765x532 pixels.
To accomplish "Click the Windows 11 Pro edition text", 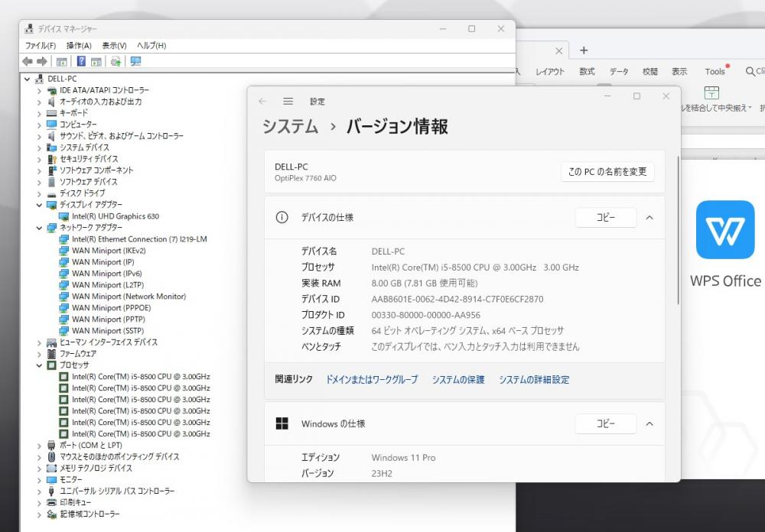I will pos(403,457).
